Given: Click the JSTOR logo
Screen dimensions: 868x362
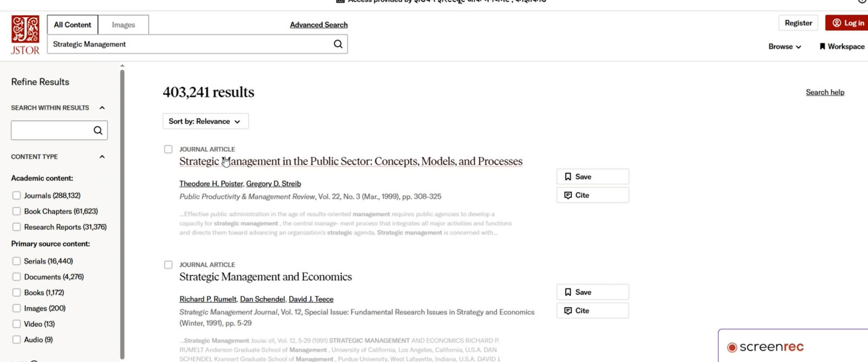Looking at the screenshot, I should click(x=25, y=35).
